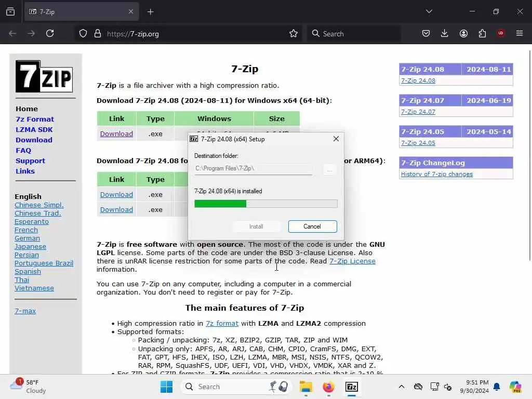Open the weather widget showing 58°F
Image resolution: width=532 pixels, height=399 pixels.
pyautogui.click(x=28, y=386)
